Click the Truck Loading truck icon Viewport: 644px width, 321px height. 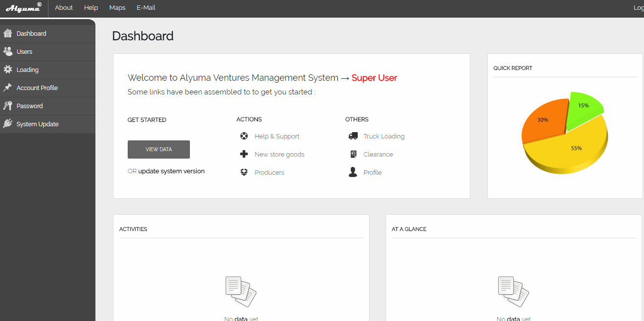[353, 136]
